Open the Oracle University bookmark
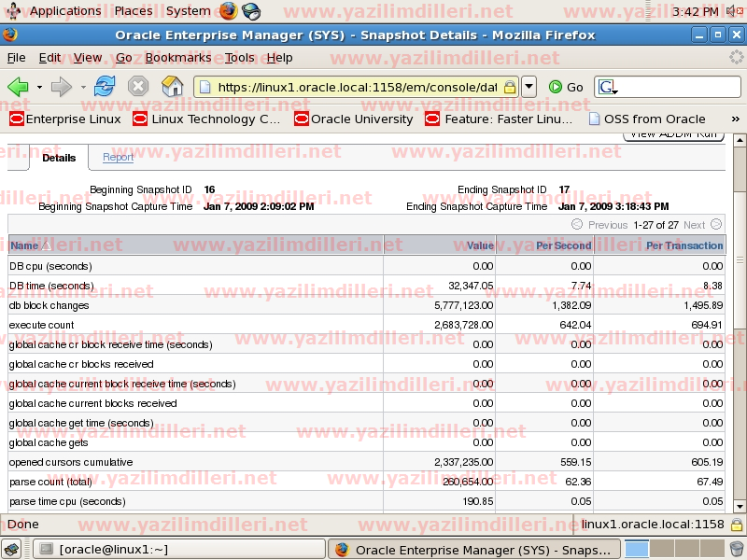The width and height of the screenshot is (747, 560). coord(353,119)
